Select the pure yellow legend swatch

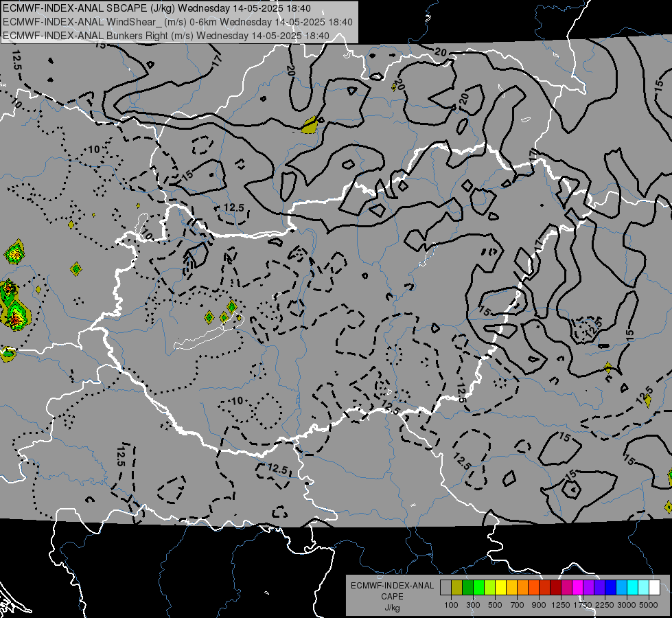coord(500,587)
